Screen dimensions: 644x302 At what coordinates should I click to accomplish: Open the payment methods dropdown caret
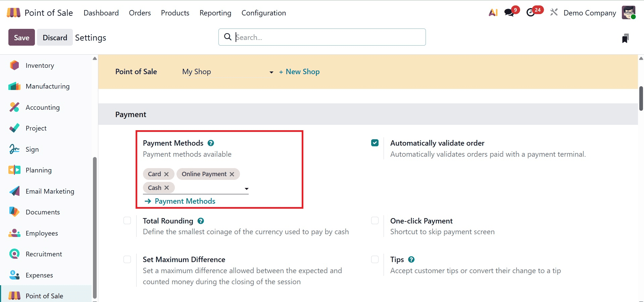pos(247,189)
